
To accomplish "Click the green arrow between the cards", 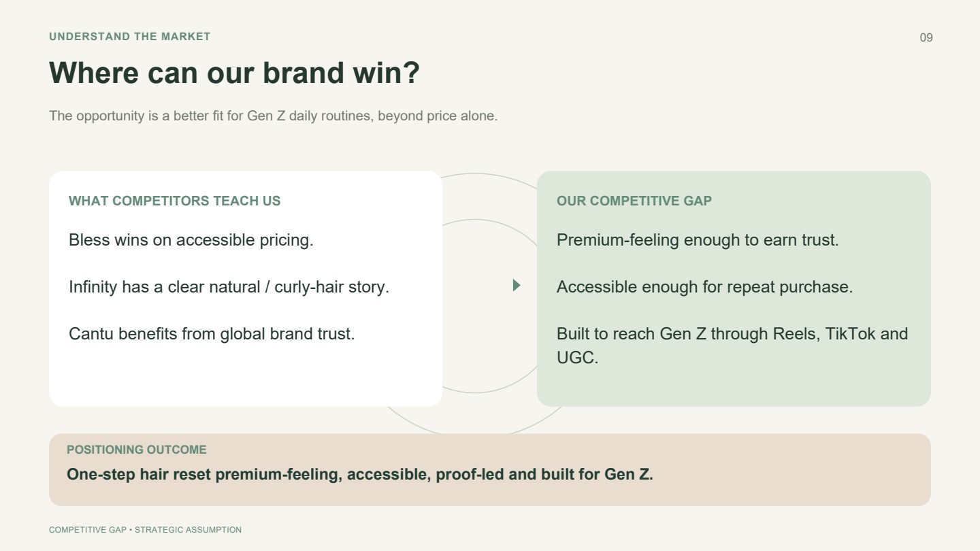I will click(x=517, y=286).
